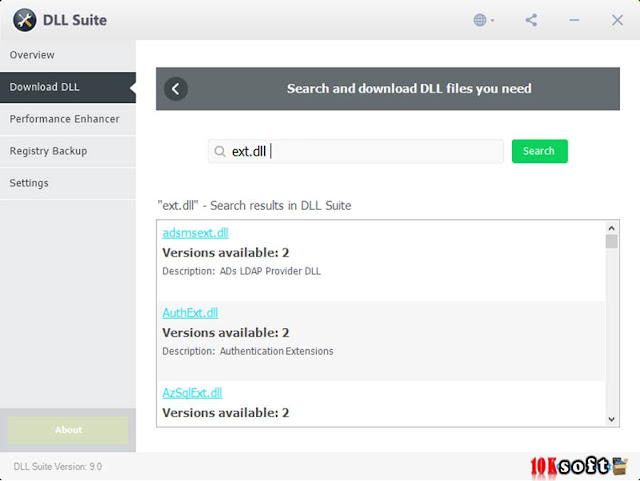Click the back arrow button in header
Viewport: 640px width, 481px height.
(x=176, y=89)
